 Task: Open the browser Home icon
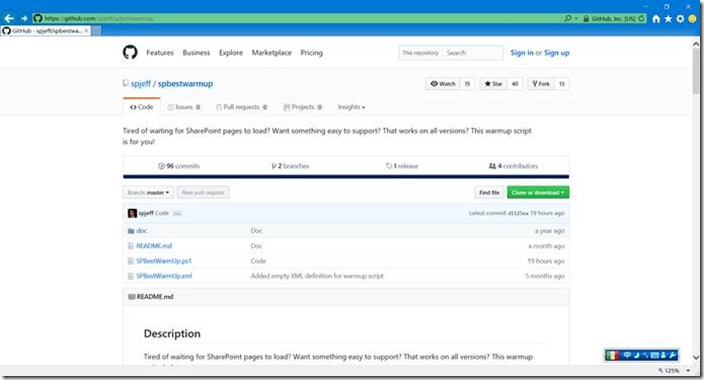(x=656, y=18)
